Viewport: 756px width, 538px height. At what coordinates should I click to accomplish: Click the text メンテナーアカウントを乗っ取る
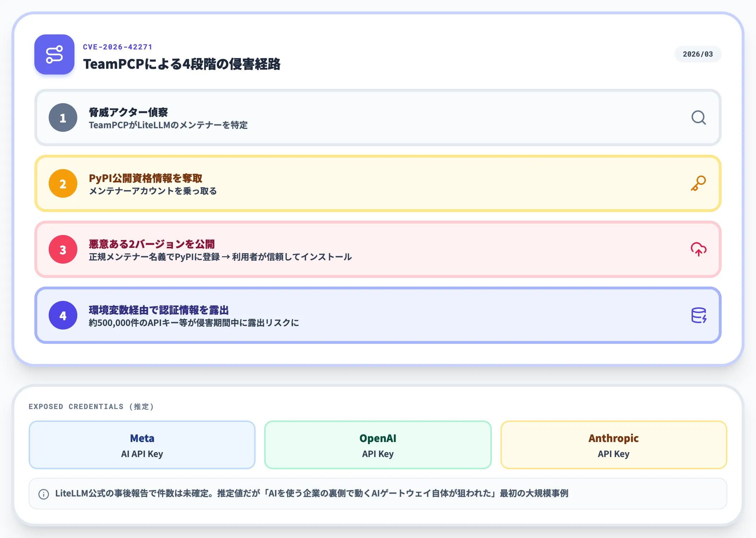(153, 191)
